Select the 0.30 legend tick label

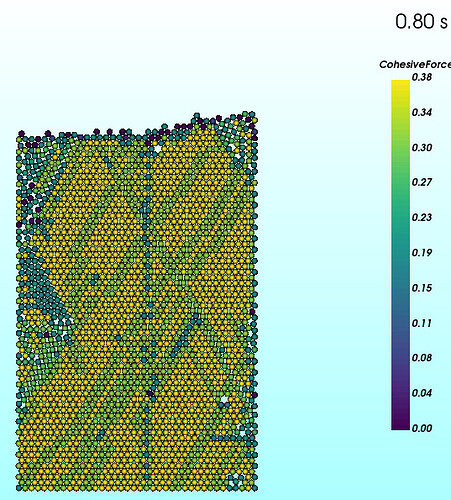[422, 147]
